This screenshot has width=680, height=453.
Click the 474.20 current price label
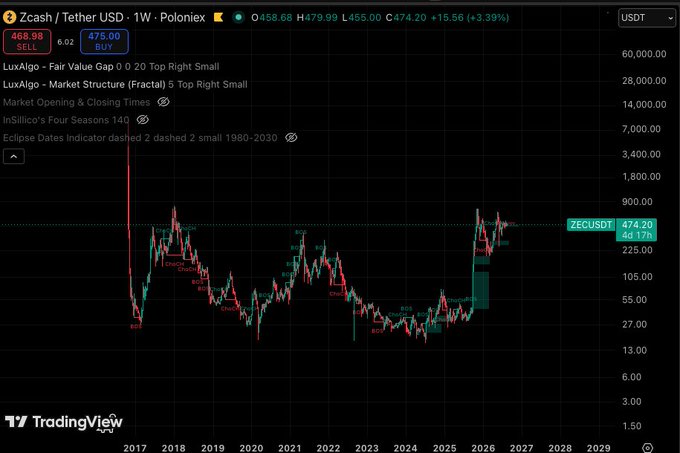[637, 225]
